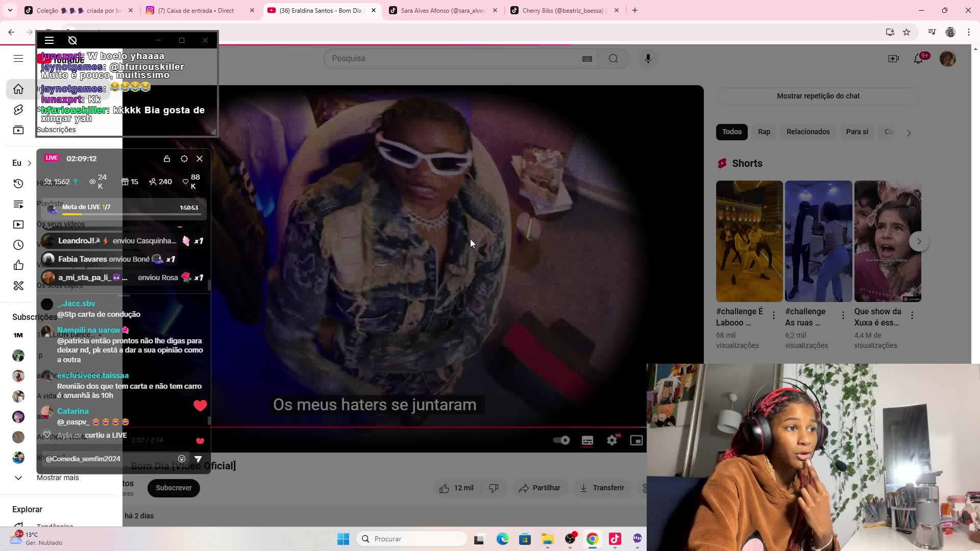
Task: Expand the Eu section chevron
Action: coord(30,163)
